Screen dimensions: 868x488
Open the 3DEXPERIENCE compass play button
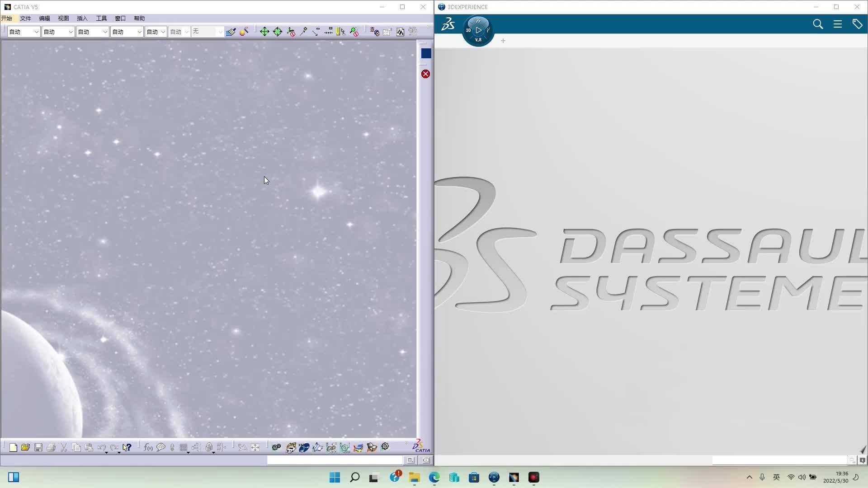click(478, 30)
